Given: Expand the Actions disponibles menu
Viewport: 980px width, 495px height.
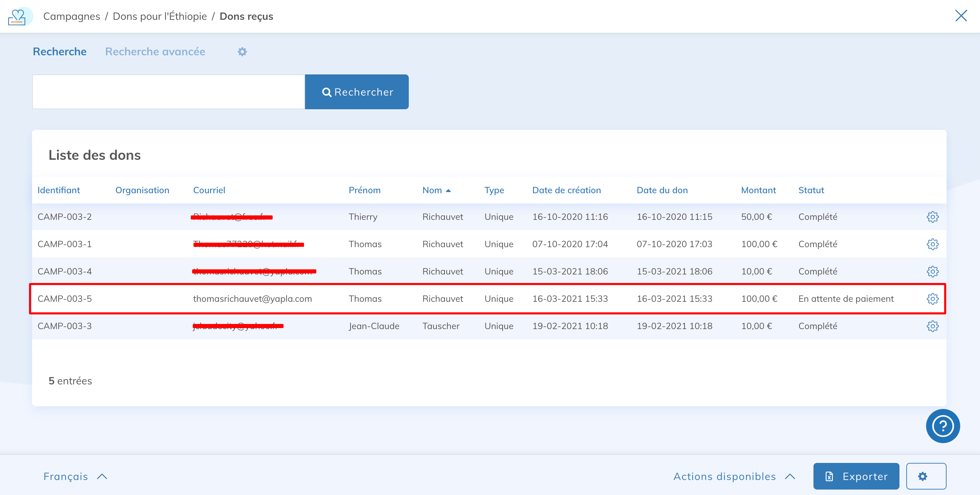Looking at the screenshot, I should 734,476.
